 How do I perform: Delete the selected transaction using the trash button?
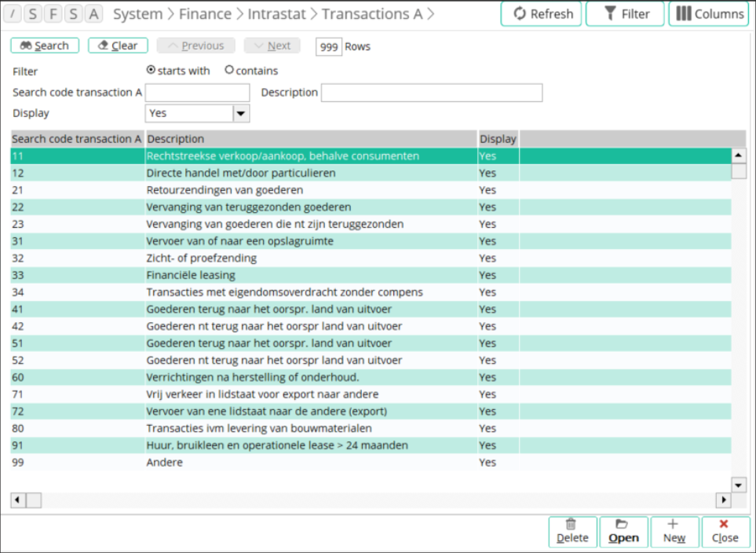572,532
